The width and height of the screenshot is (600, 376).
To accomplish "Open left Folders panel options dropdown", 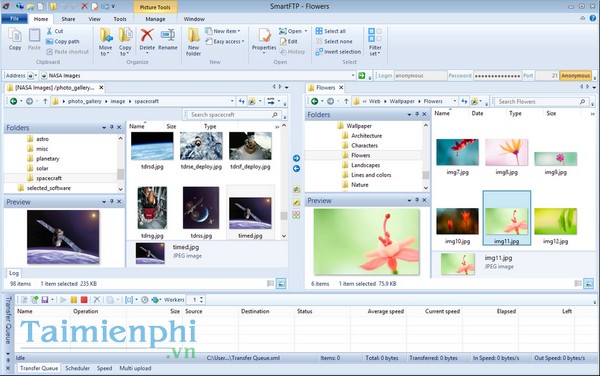I will pos(104,127).
